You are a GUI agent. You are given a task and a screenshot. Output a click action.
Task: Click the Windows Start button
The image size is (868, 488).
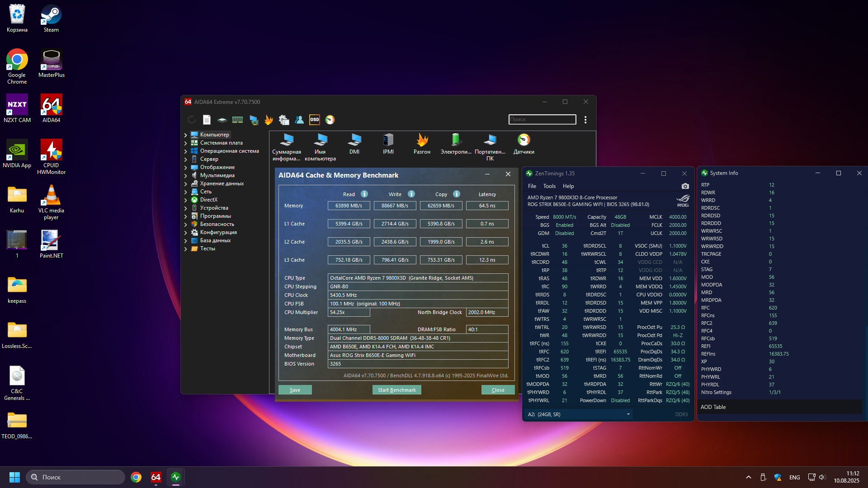(x=14, y=477)
